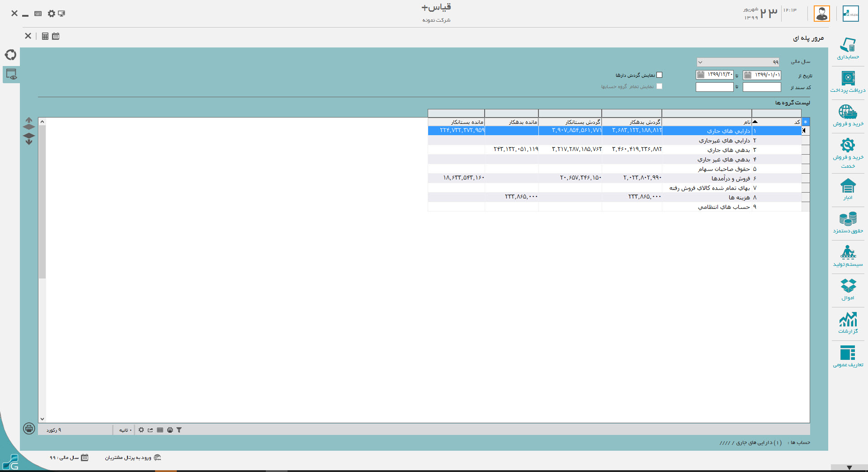868x472 pixels.
Task: Click the remote desktop monitor icon
Action: point(61,14)
